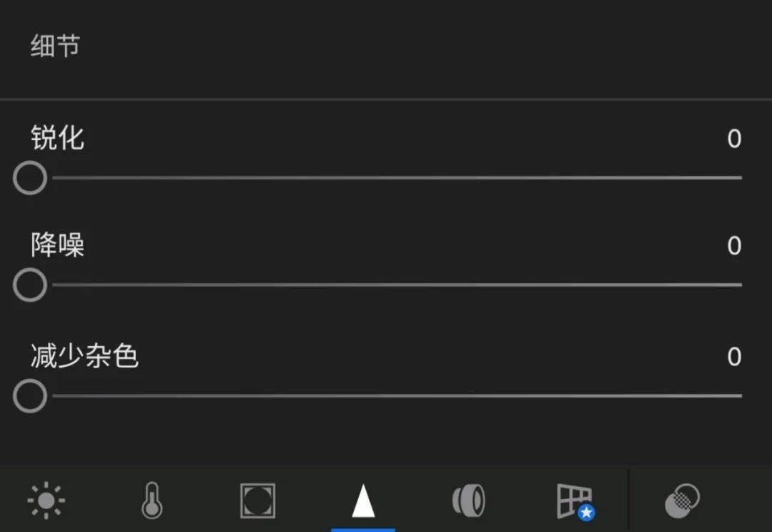Image resolution: width=772 pixels, height=532 pixels.
Task: Open the Light adjustments (sun icon)
Action: pos(46,501)
